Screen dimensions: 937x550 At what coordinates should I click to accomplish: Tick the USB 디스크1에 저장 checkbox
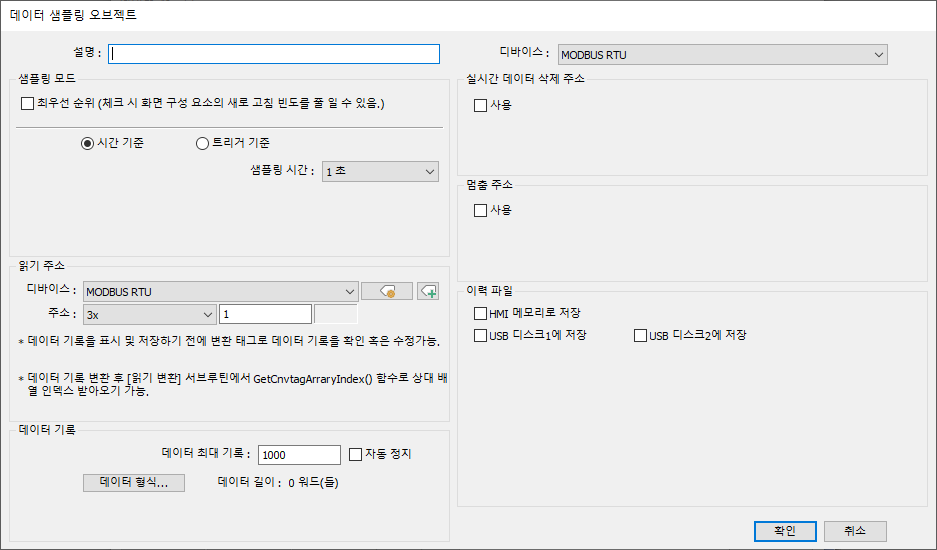481,336
